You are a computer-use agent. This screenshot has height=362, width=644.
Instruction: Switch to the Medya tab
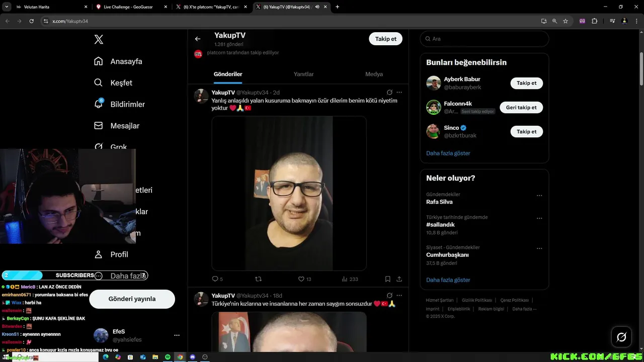[374, 74]
